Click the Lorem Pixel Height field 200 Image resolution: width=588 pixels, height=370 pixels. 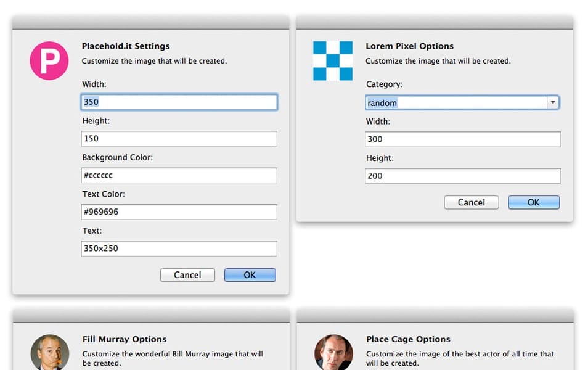coord(462,176)
